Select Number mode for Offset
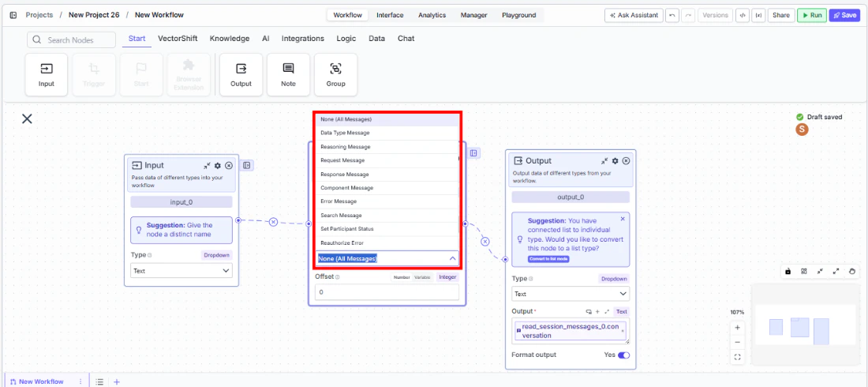The height and width of the screenshot is (387, 868). pyautogui.click(x=402, y=277)
